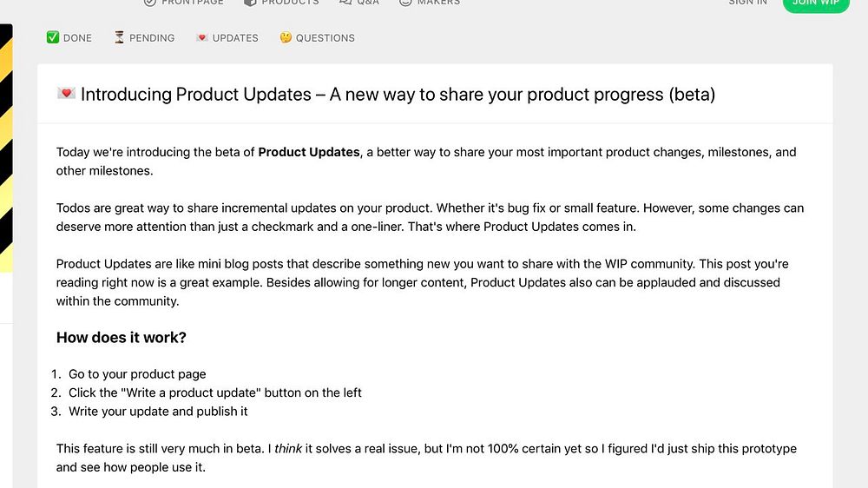The height and width of the screenshot is (488, 868).
Task: Select the UPDATES tab label
Action: coord(235,38)
